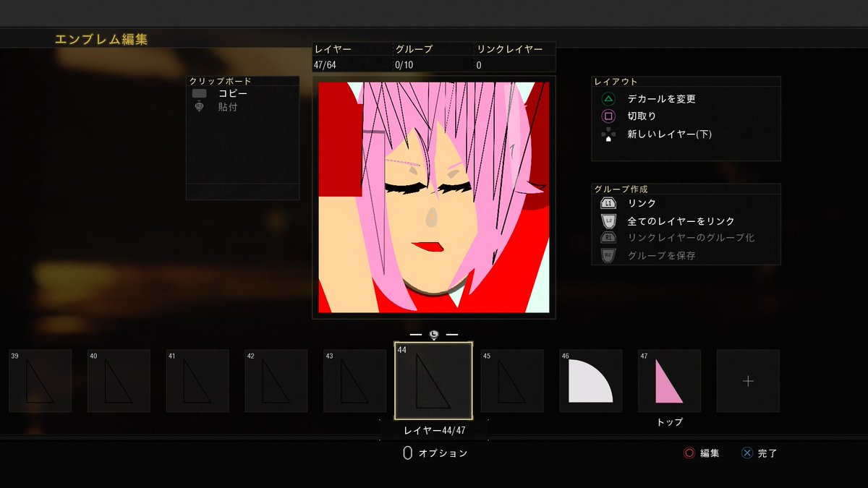Click the 0/10 group count value
The width and height of the screenshot is (868, 488).
click(404, 65)
